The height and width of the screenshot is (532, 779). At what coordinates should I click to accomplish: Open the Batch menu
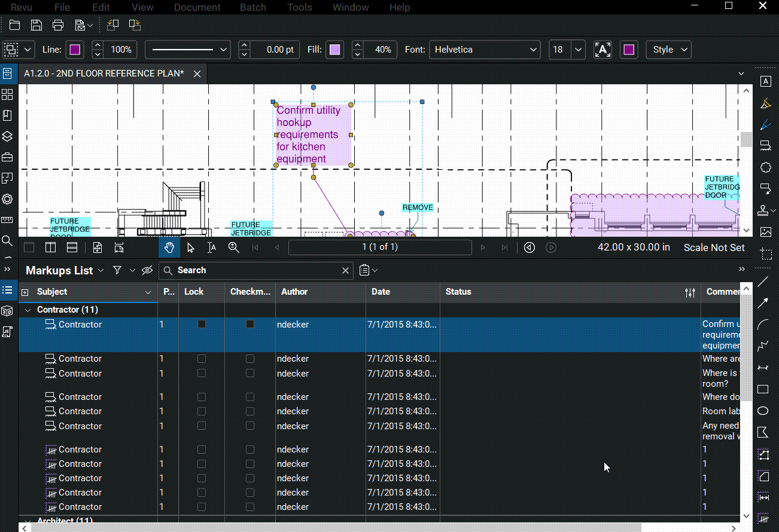pos(253,7)
